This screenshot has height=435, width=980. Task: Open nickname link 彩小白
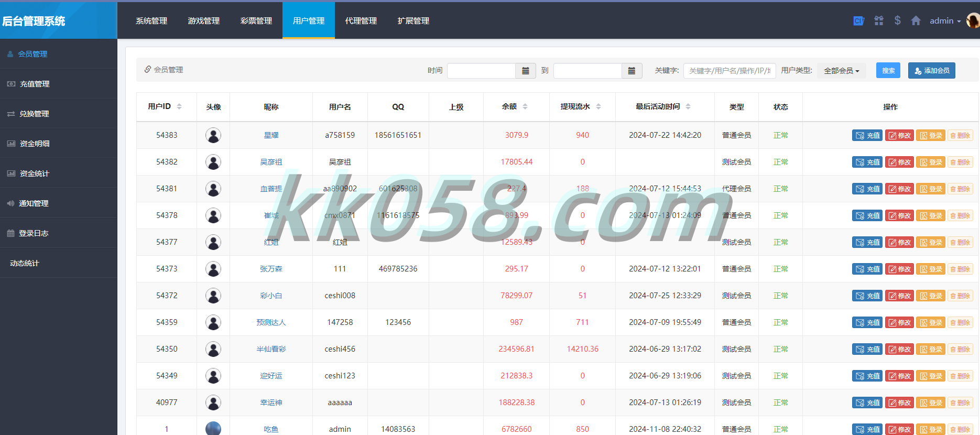[x=271, y=296]
